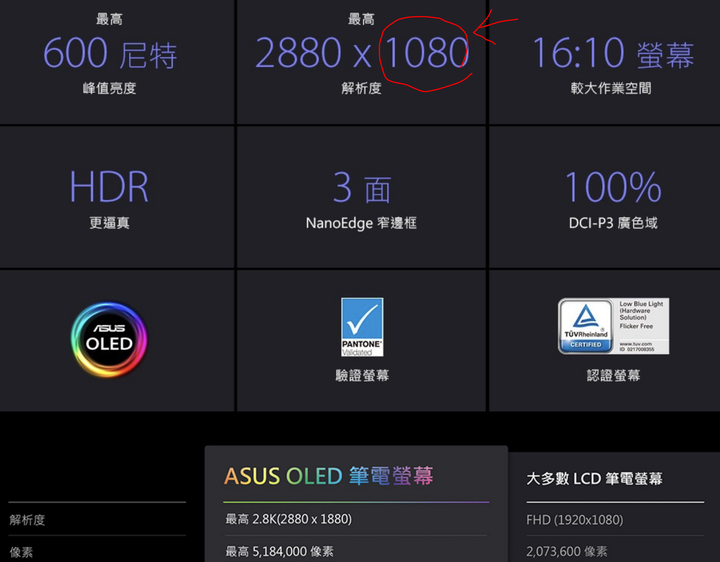Click the 驗證螢幕 caption under PANTONE

[x=362, y=376]
